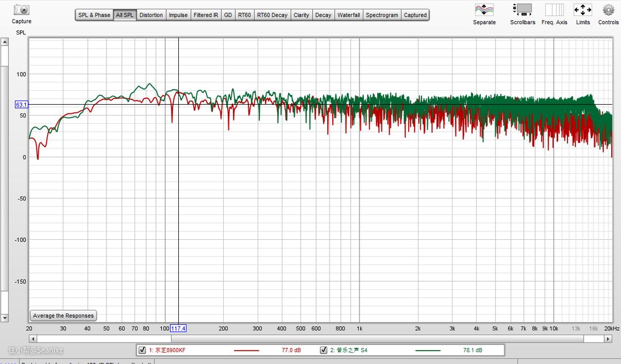Click the Separate traces icon

tap(484, 10)
